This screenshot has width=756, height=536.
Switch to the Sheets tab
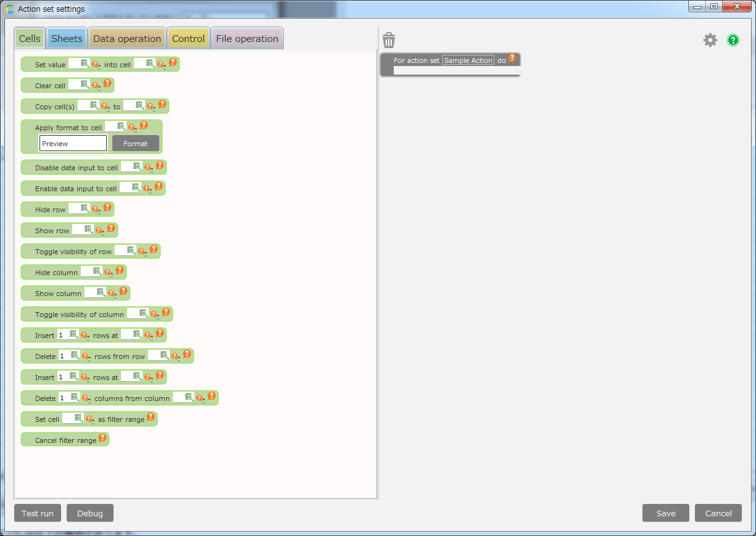point(67,38)
